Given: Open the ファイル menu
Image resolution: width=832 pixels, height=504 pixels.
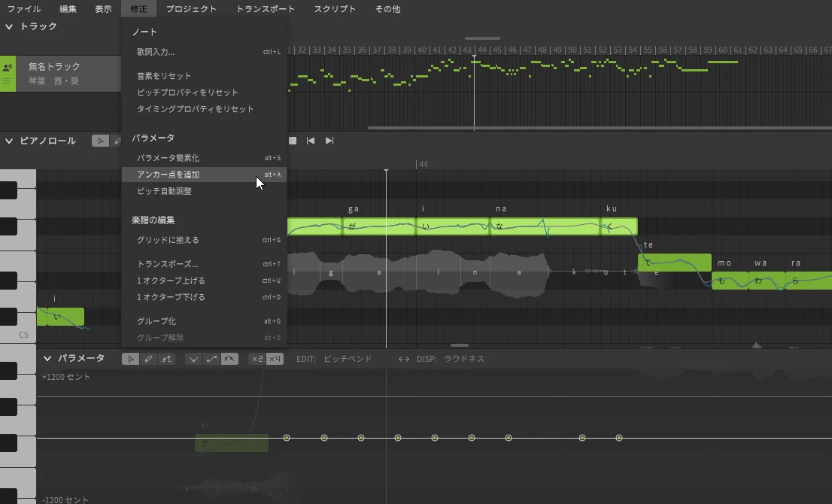Looking at the screenshot, I should (24, 9).
